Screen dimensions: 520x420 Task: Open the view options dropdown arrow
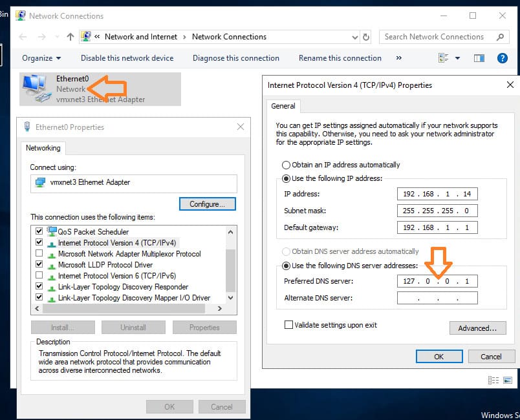click(458, 58)
